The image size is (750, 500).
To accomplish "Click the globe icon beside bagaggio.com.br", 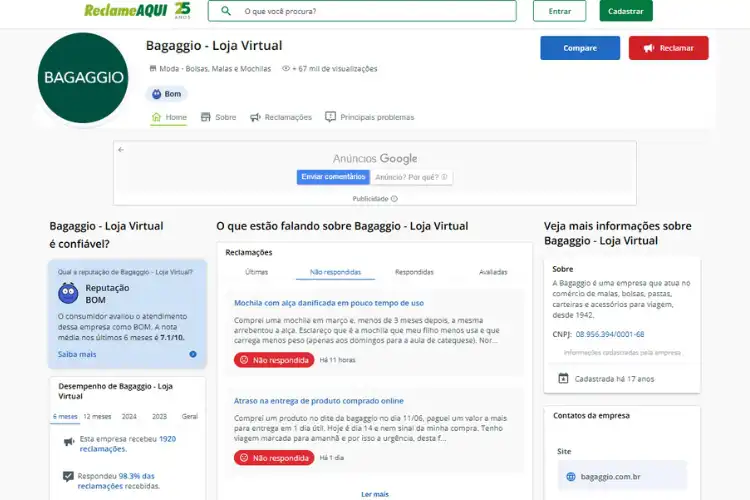I will point(571,477).
